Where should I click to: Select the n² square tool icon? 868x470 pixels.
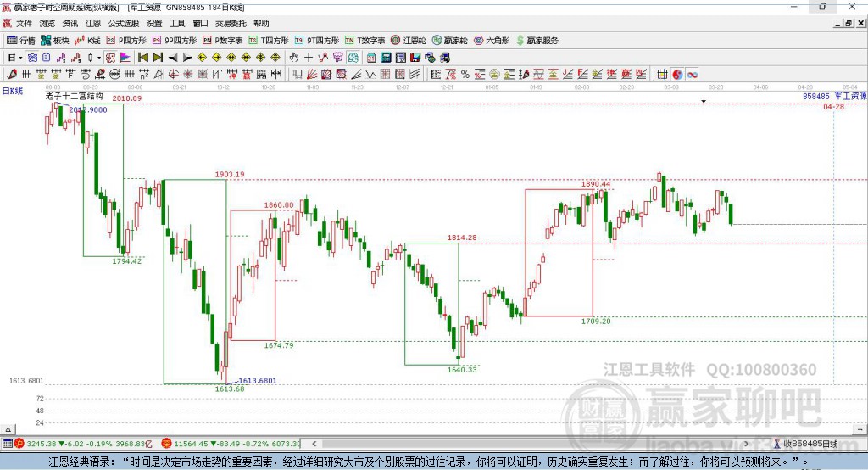tap(144, 75)
